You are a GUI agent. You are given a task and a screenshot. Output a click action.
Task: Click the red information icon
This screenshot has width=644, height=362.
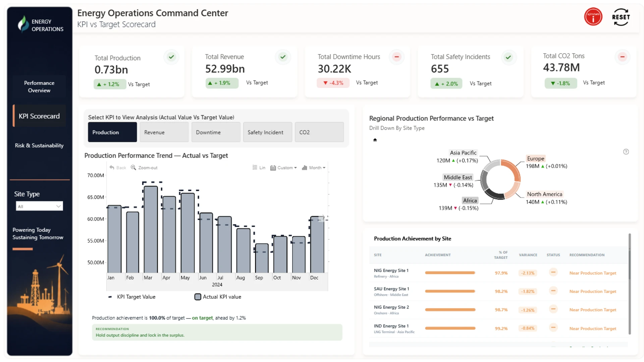pos(593,17)
